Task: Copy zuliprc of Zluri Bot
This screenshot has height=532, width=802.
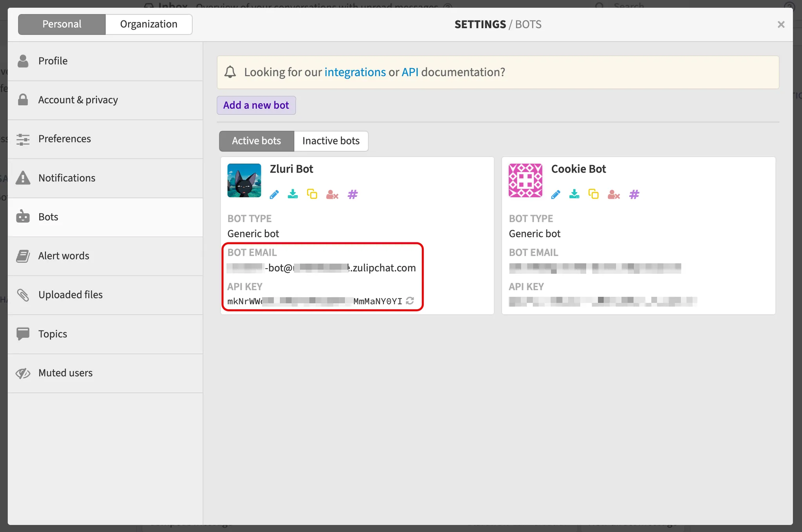Action: click(312, 194)
